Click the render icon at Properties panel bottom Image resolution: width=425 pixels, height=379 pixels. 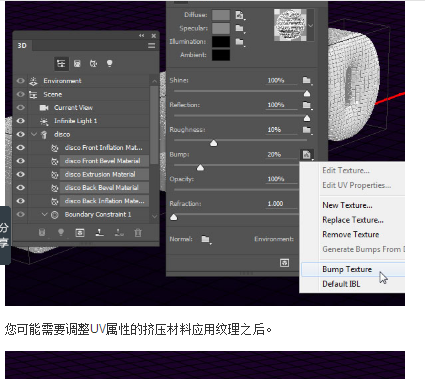[x=284, y=263]
